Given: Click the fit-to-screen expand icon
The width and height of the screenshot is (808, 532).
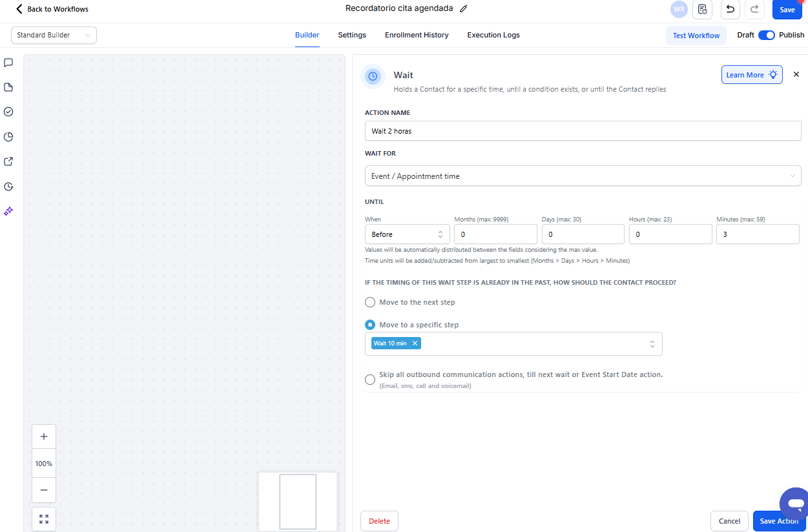Looking at the screenshot, I should tap(44, 519).
